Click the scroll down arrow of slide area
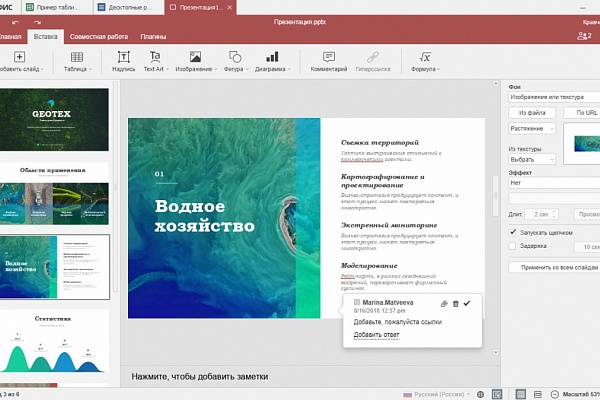This screenshot has height=400, width=600. [496, 352]
